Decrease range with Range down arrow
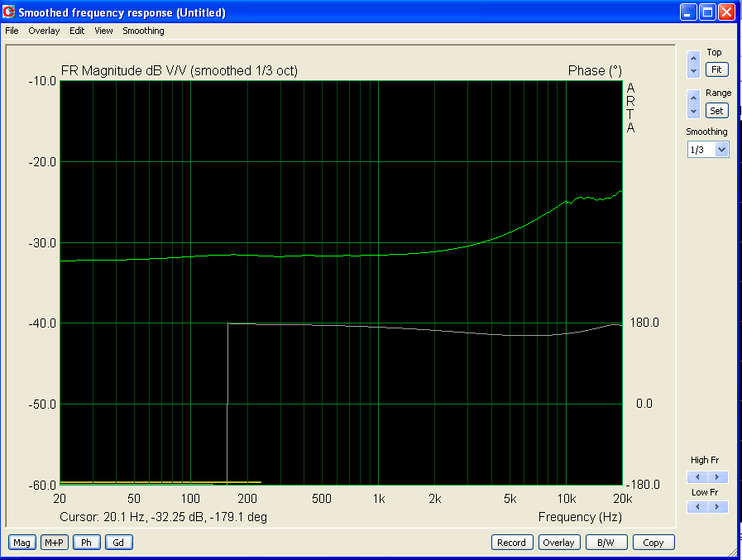This screenshot has width=742, height=560. tap(693, 112)
